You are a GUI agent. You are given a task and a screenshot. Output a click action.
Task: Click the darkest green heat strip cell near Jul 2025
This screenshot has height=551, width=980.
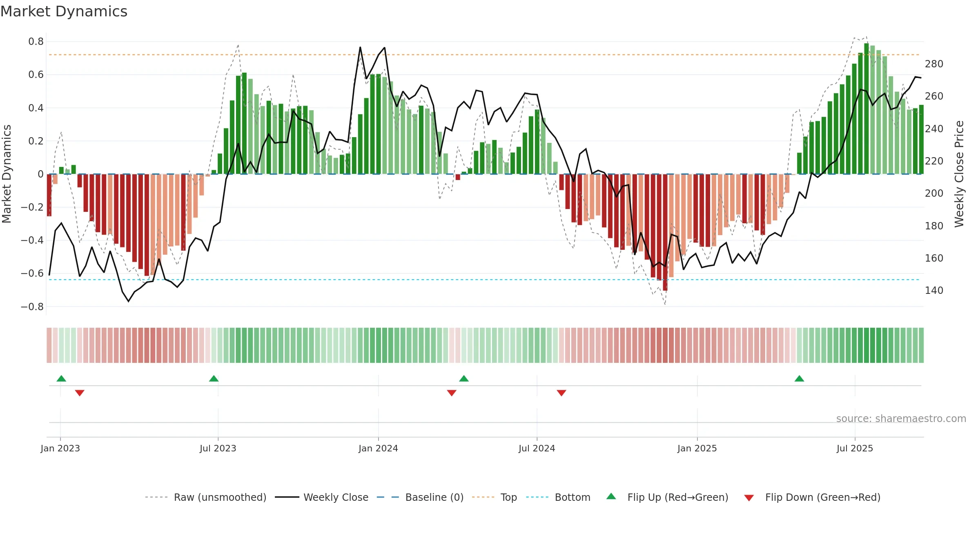(x=866, y=345)
